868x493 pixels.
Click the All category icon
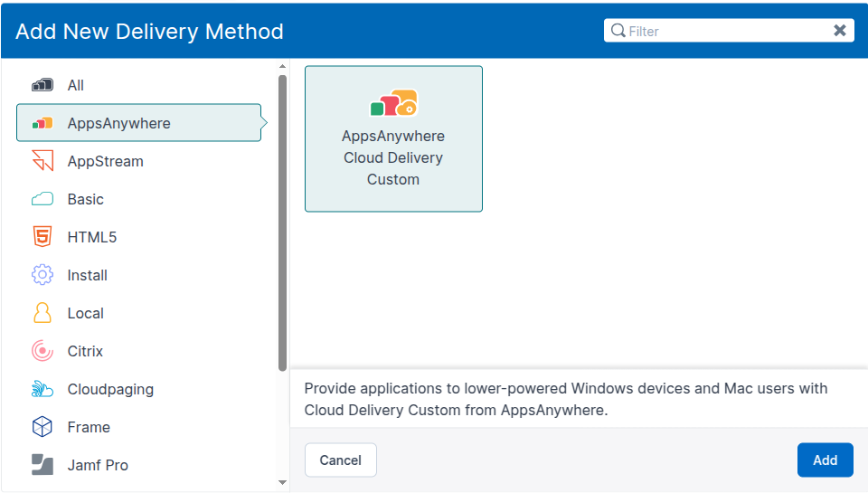42,85
